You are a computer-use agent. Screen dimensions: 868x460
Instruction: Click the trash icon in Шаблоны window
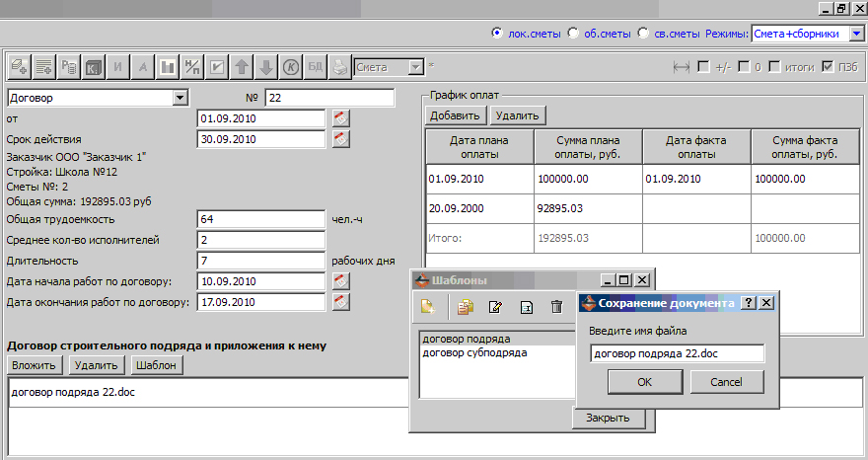point(557,307)
